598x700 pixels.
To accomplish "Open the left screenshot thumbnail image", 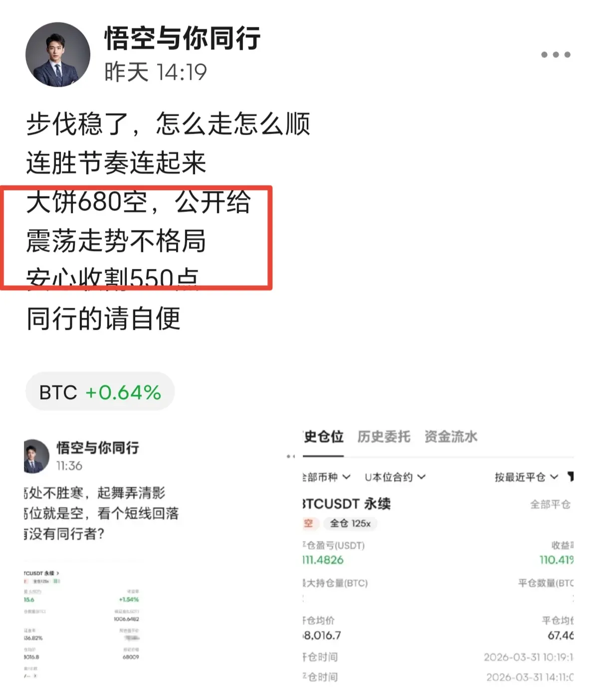I will 102,558.
